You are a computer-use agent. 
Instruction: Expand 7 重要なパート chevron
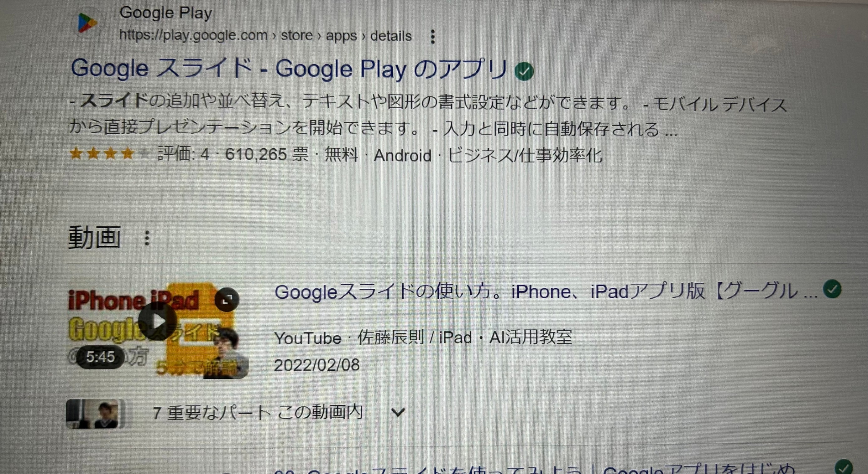pos(398,412)
